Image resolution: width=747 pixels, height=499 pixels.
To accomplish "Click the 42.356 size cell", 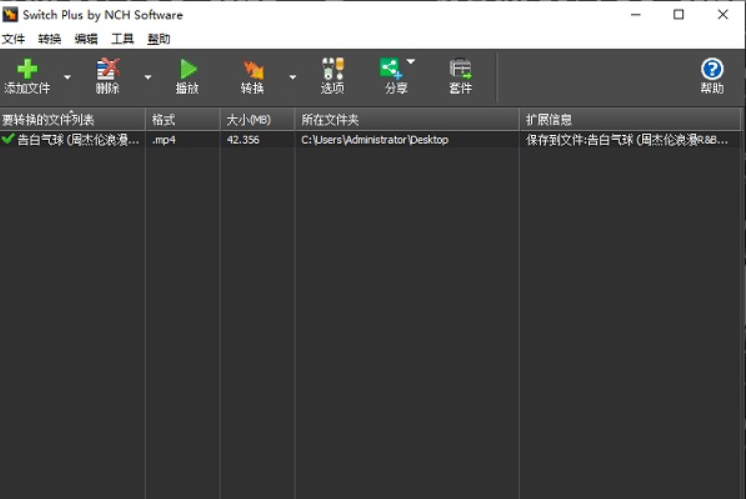I will coord(243,140).
